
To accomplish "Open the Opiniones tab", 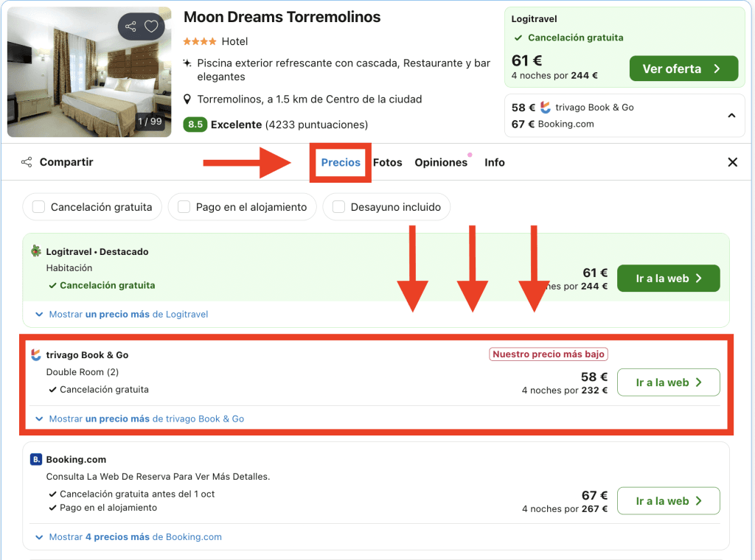I will click(x=441, y=162).
